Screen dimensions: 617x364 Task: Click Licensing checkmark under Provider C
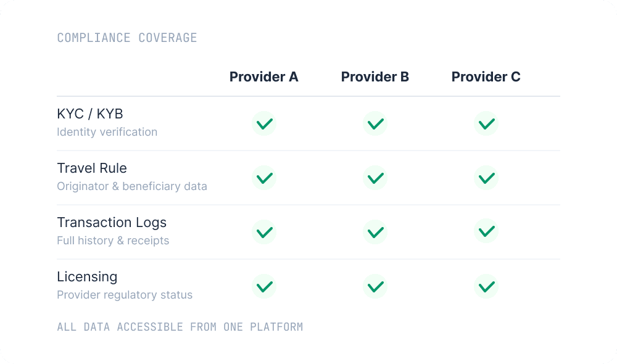[x=486, y=286]
